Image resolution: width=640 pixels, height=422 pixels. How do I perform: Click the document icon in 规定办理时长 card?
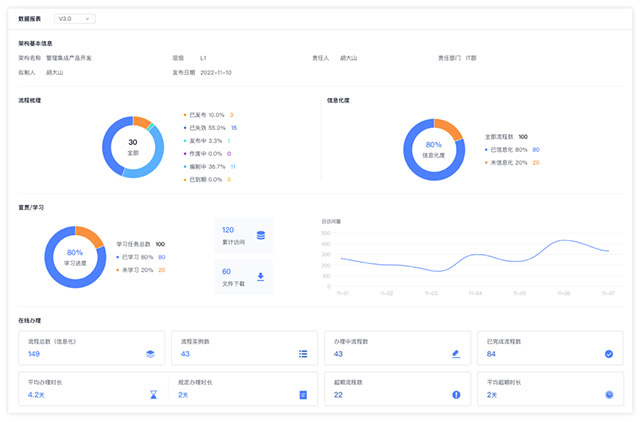pyautogui.click(x=303, y=395)
